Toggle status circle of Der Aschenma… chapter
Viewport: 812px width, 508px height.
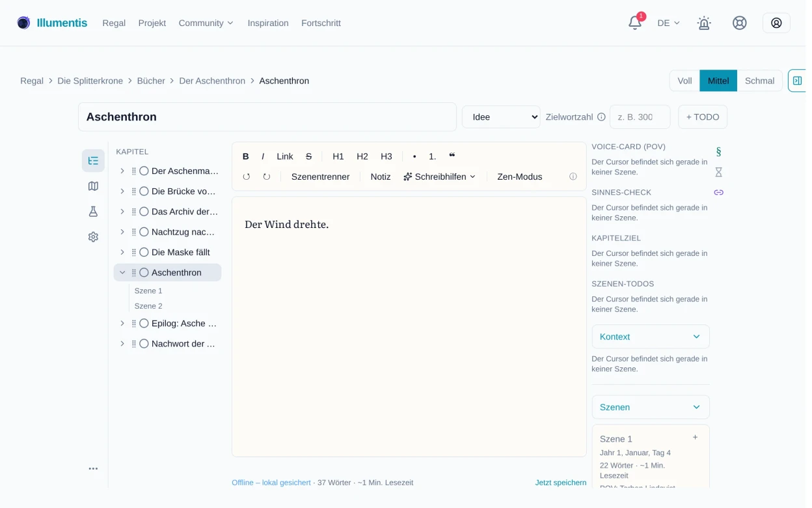144,171
